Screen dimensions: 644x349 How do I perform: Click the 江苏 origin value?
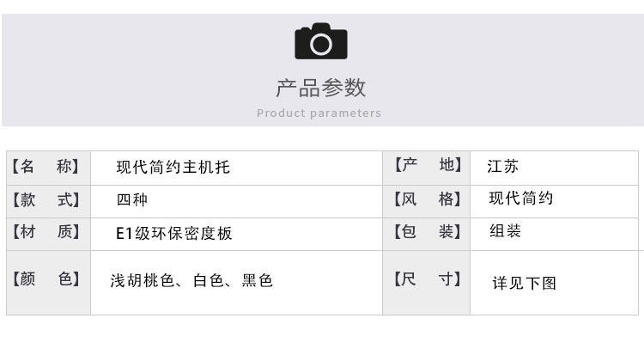click(x=502, y=166)
